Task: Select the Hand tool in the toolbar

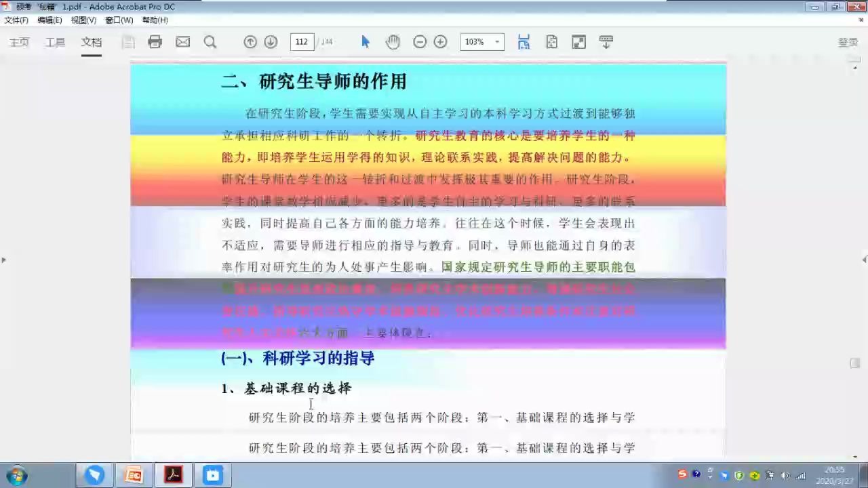Action: 393,42
